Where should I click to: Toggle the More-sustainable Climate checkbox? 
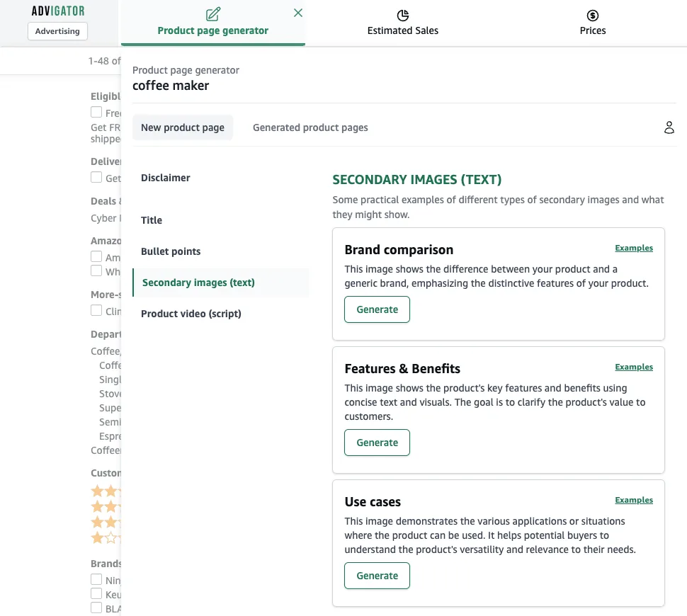tap(96, 310)
